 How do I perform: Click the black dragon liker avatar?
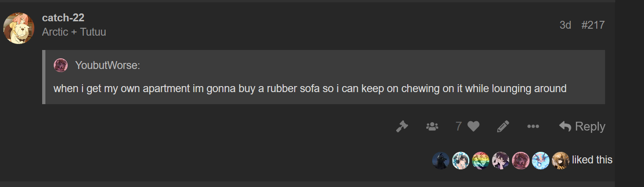(441, 160)
